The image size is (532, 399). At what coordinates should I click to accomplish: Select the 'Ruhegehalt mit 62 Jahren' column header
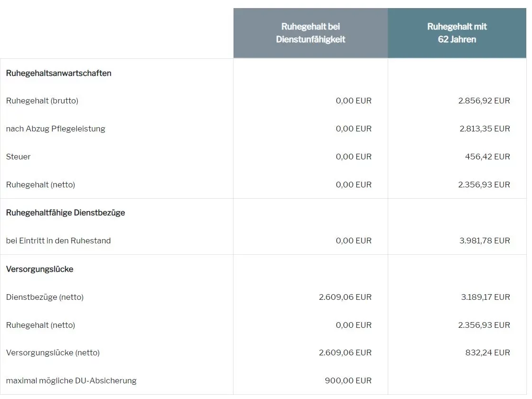(x=457, y=33)
